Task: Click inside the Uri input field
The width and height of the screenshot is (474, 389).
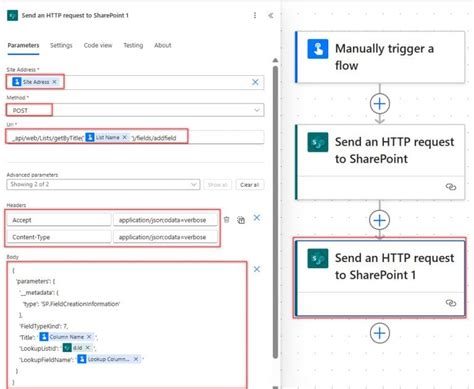Action: tap(135, 137)
